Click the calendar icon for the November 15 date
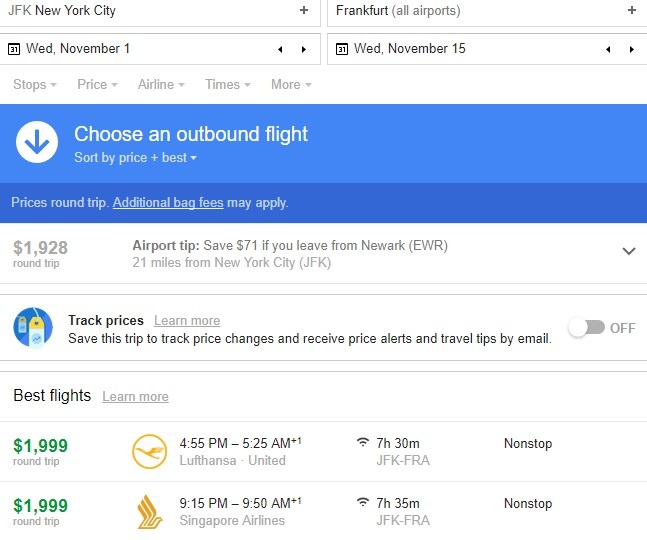Image resolution: width=647 pixels, height=540 pixels. click(342, 49)
